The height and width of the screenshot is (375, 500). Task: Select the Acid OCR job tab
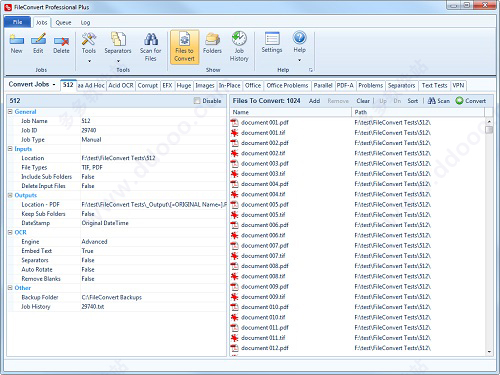[x=121, y=85]
